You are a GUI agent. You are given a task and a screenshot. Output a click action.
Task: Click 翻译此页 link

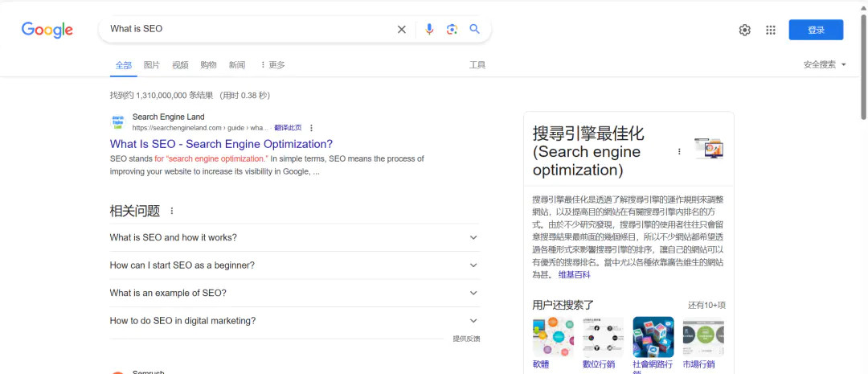[x=288, y=128]
